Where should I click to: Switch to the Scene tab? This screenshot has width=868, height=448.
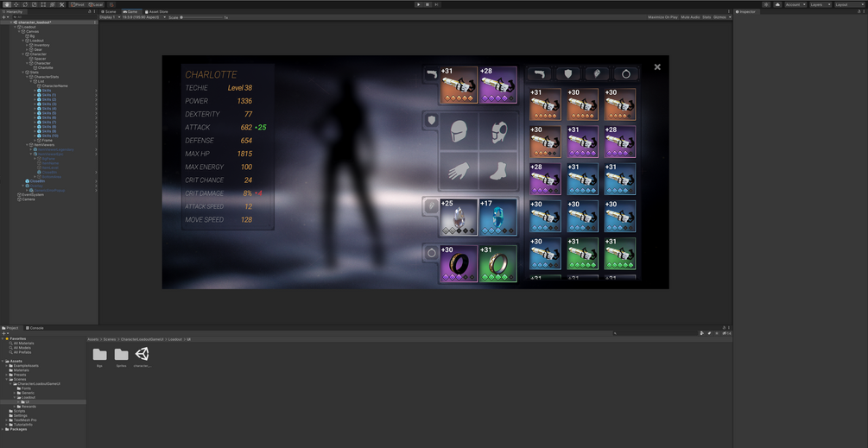coord(109,11)
